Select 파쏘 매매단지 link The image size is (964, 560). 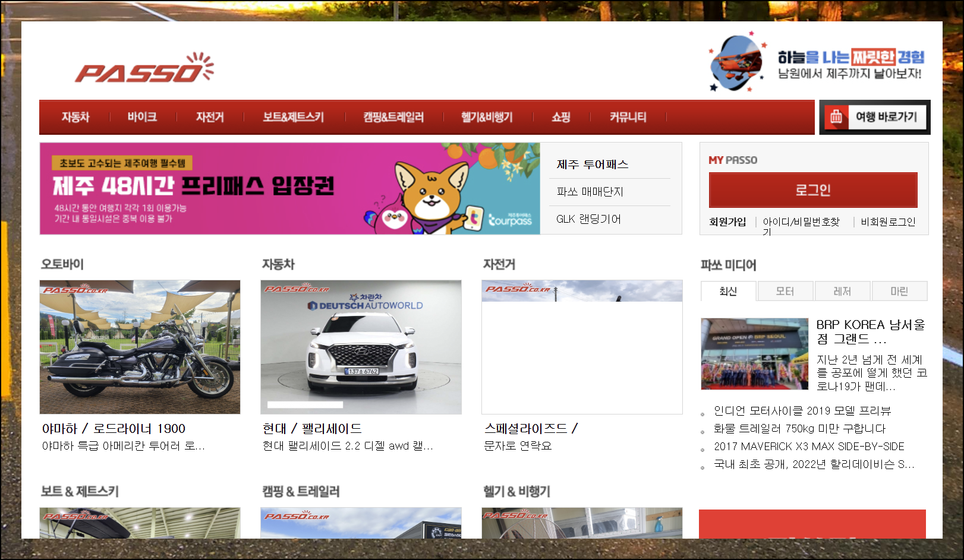pos(590,192)
